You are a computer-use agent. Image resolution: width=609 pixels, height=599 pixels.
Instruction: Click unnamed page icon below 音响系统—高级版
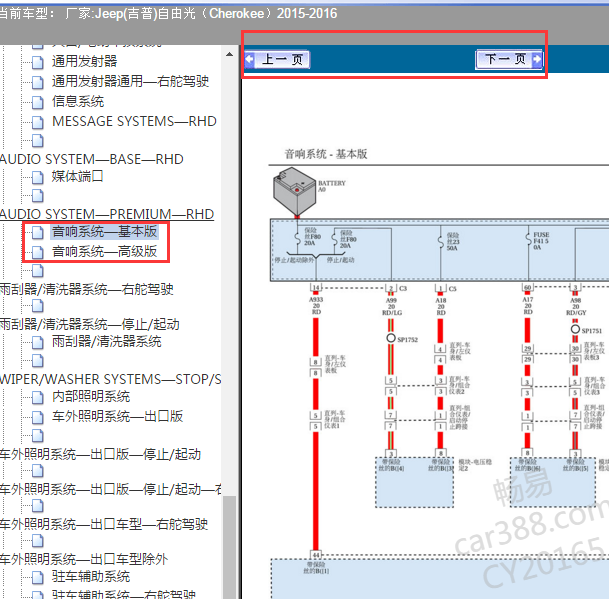38,270
